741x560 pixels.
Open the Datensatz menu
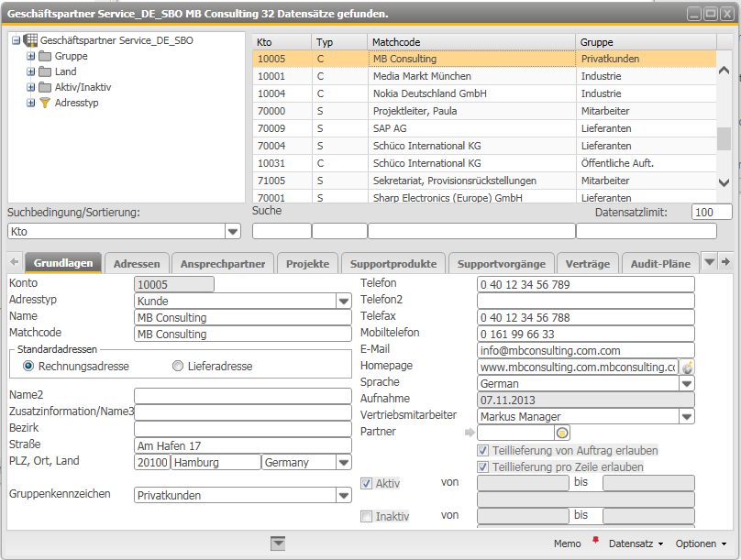coord(633,544)
